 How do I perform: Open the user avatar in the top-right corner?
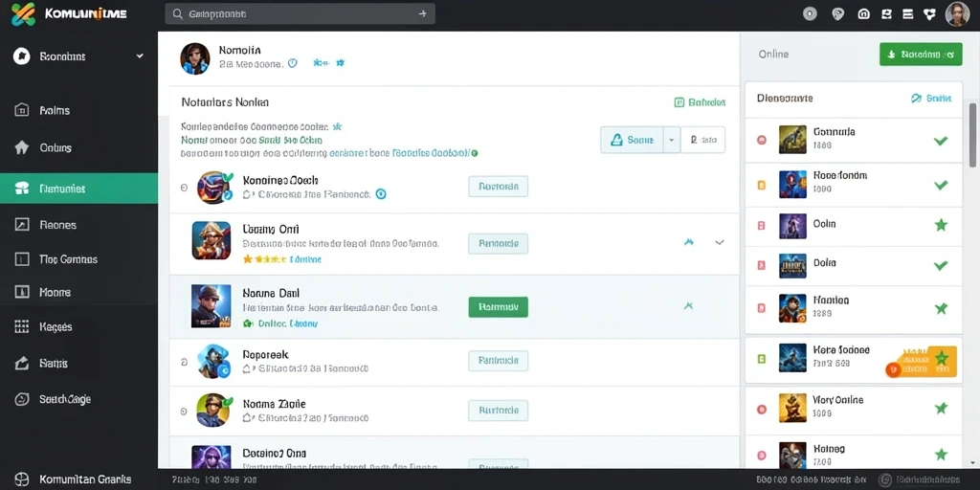coord(957,13)
